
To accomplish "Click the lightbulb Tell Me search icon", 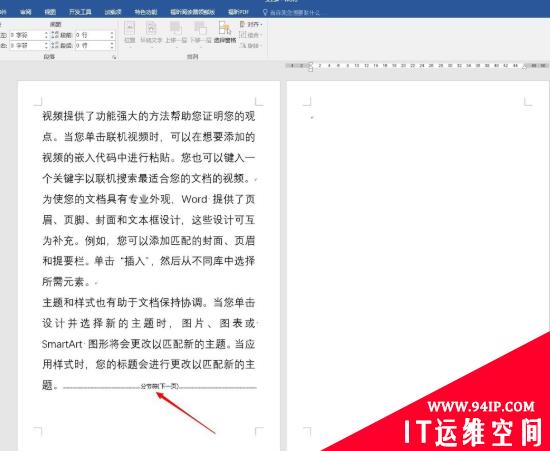I will coord(265,12).
